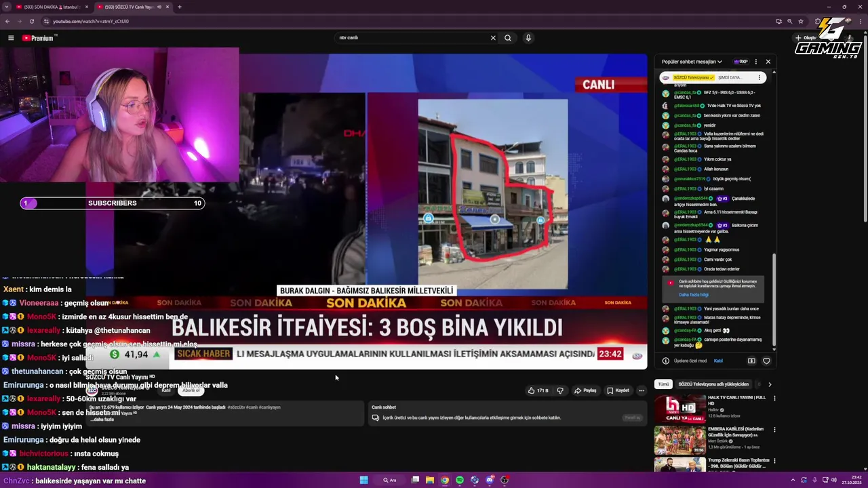Open the YouTube hamburger guide menu
The width and height of the screenshot is (868, 488).
point(11,38)
